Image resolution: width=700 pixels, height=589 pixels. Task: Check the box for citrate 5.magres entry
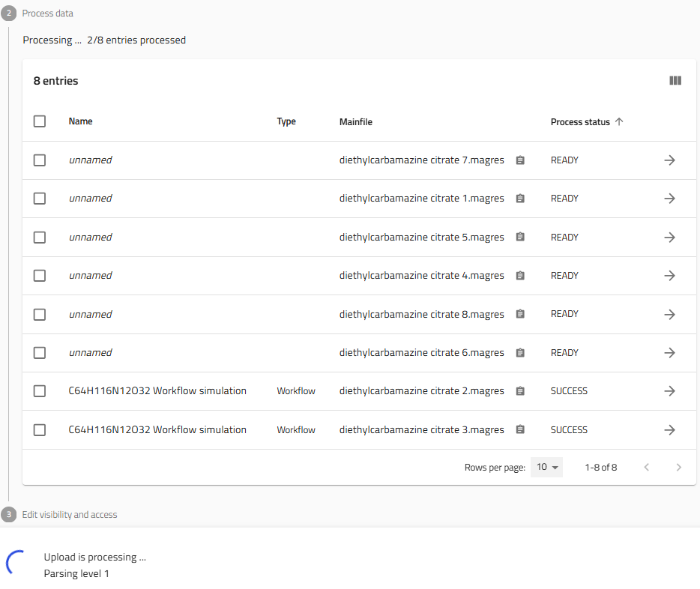click(40, 237)
